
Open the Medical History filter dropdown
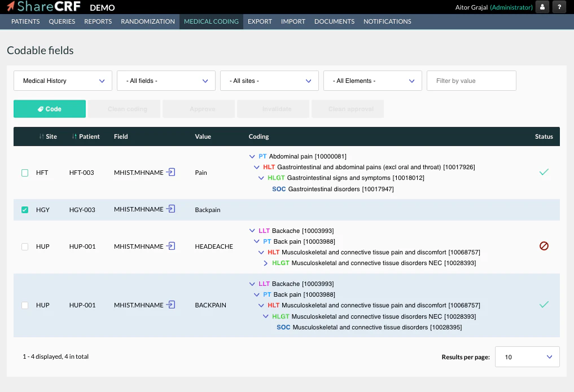point(62,81)
